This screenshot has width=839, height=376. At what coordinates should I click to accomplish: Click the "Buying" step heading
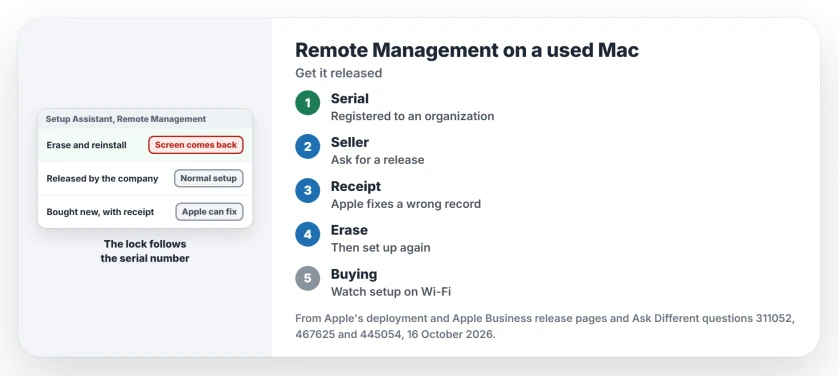[354, 274]
